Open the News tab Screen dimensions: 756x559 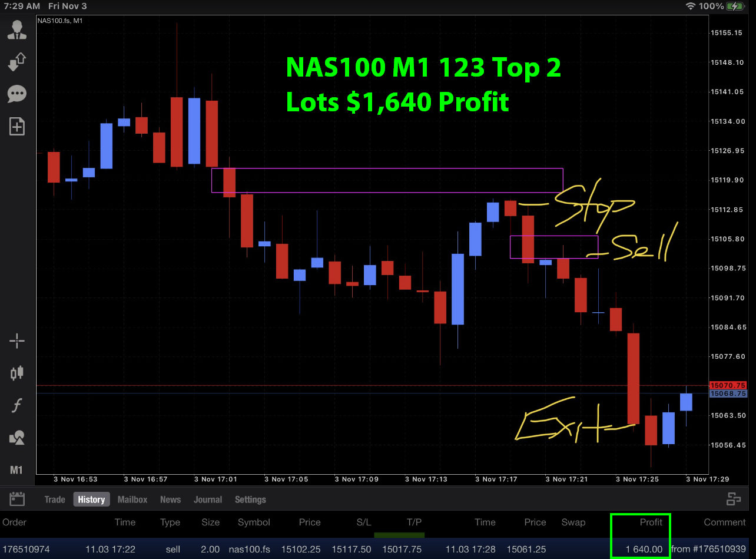170,500
